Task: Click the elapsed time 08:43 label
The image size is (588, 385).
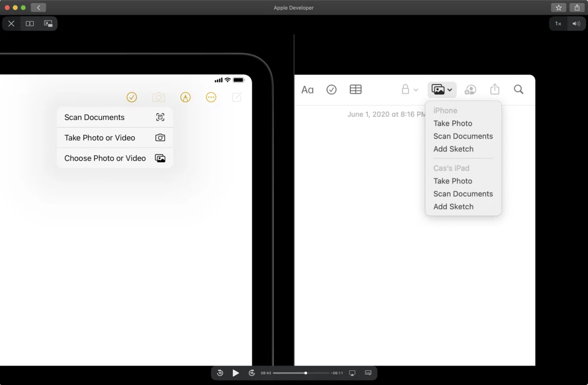Action: point(266,373)
